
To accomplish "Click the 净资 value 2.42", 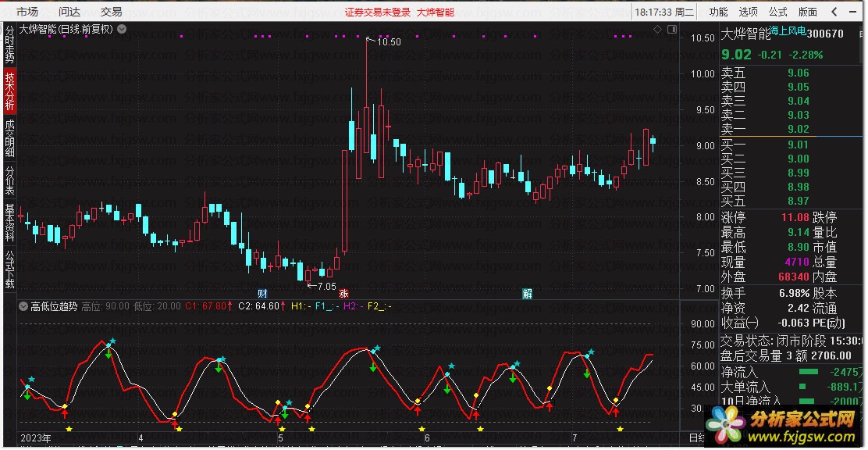I will pos(799,308).
